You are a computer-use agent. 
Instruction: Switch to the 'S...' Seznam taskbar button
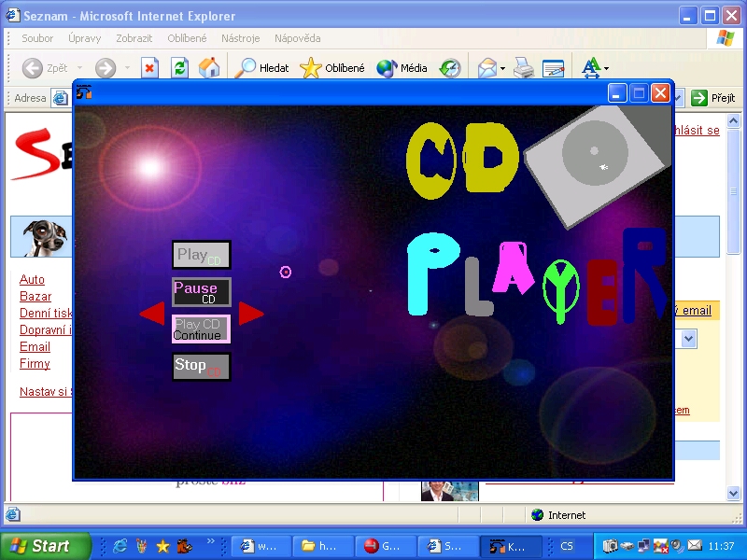click(447, 546)
